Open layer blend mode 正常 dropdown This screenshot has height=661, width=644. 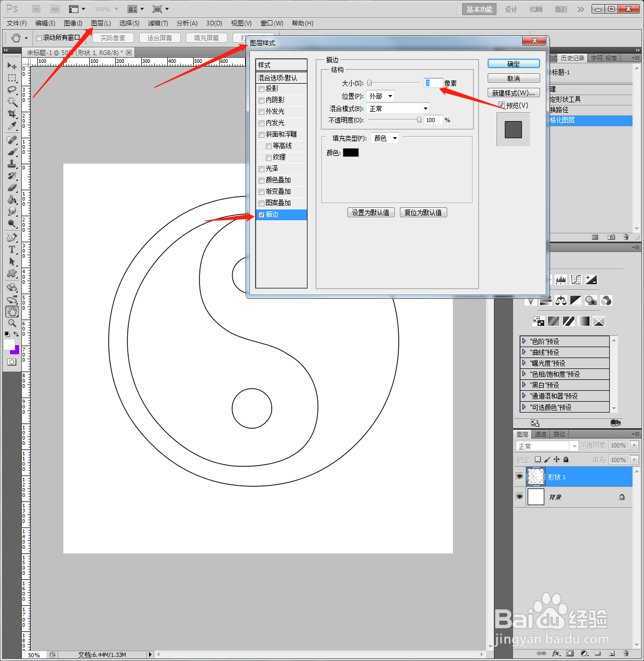tap(547, 446)
